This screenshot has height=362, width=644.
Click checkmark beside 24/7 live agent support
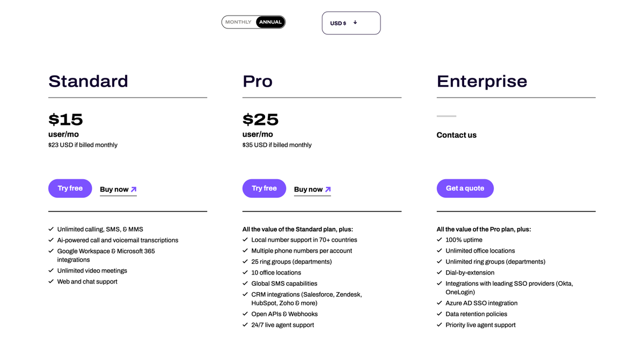point(245,325)
